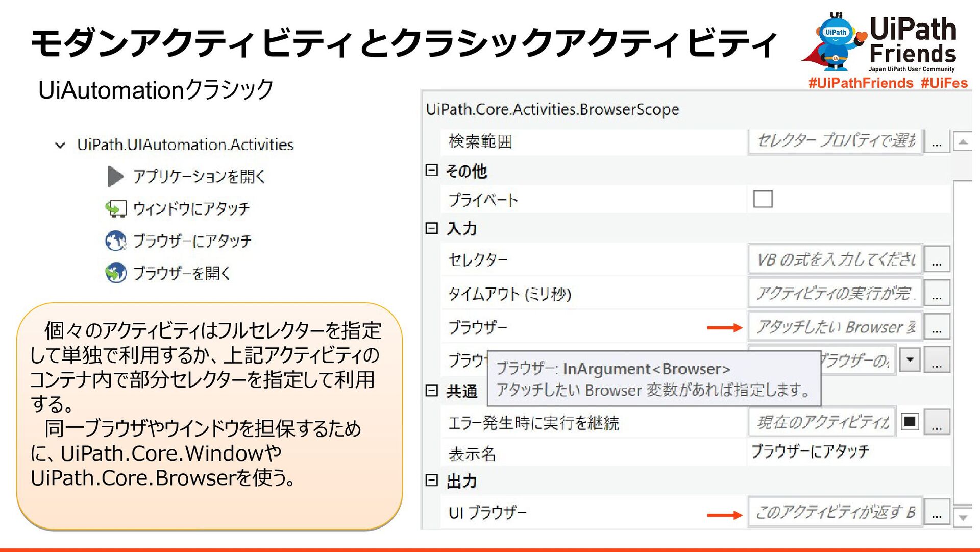
Task: Select アプリケーションを開く activity
Action: tap(199, 177)
